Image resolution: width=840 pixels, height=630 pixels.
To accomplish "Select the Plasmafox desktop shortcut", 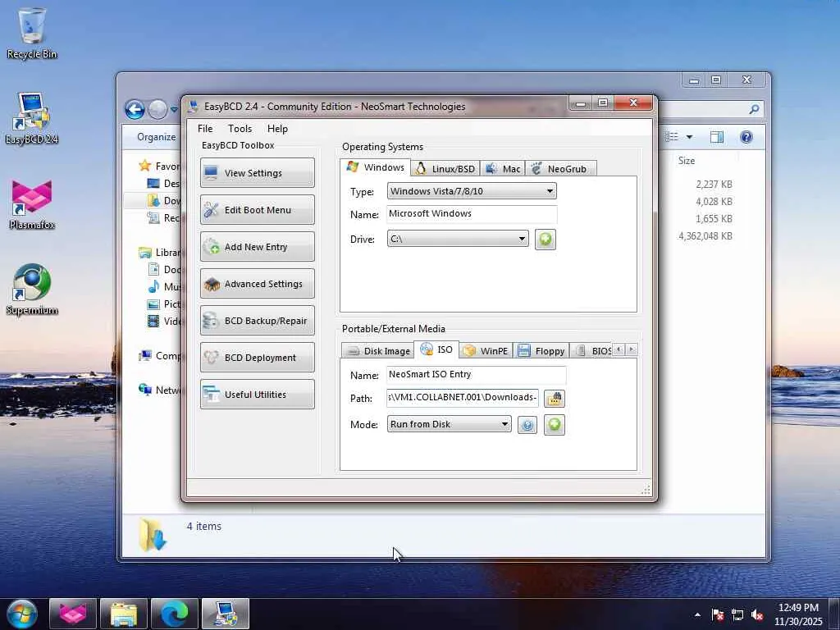I will point(32,204).
